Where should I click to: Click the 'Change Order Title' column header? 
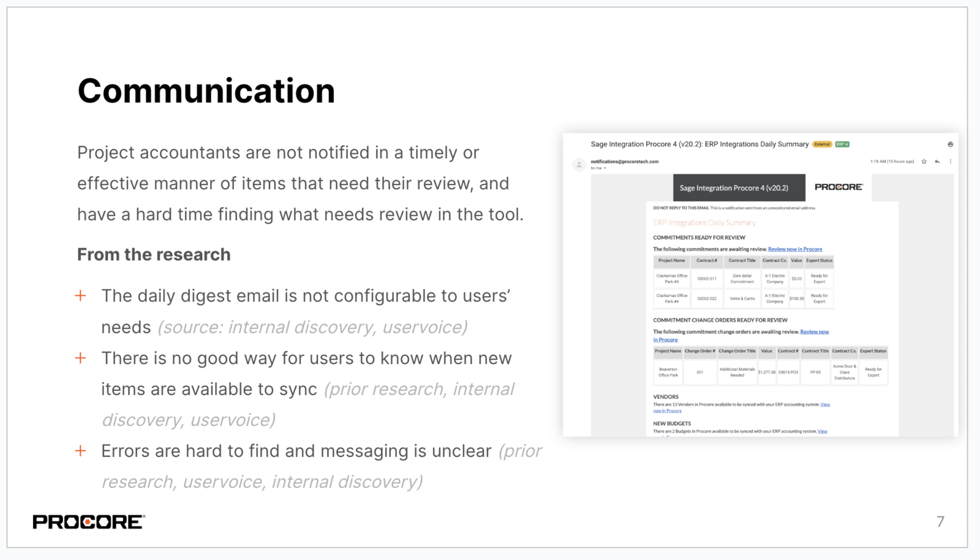737,352
